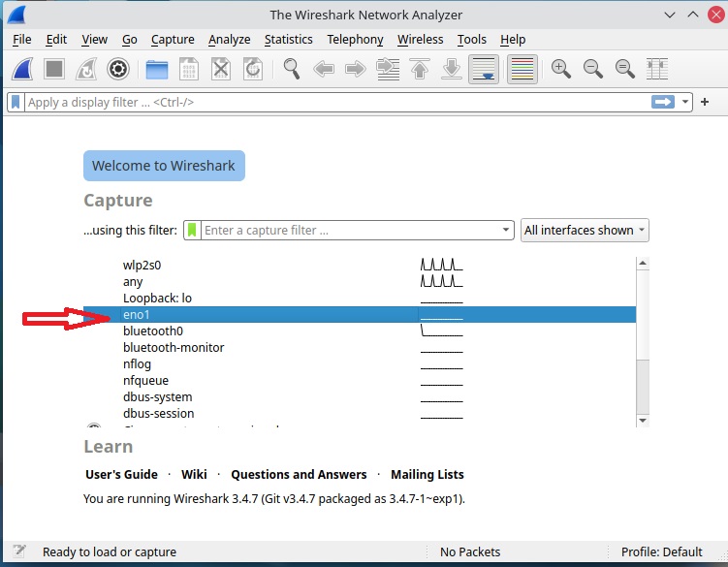Zoom in on packet text
The image size is (728, 567).
coord(560,69)
